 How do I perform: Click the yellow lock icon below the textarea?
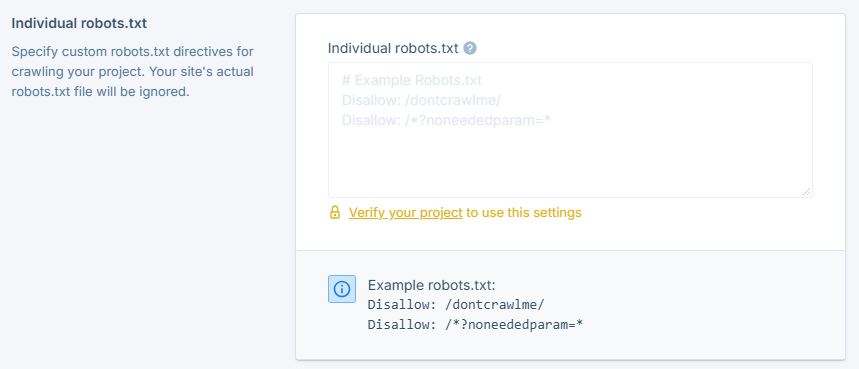[x=335, y=212]
